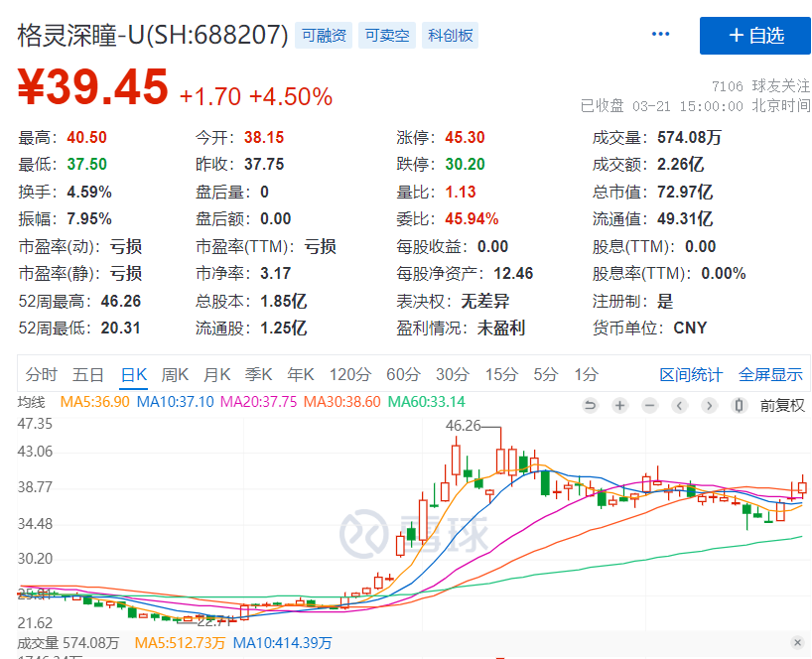
Task: Open the 区间统计 range statistics link
Action: tap(691, 374)
